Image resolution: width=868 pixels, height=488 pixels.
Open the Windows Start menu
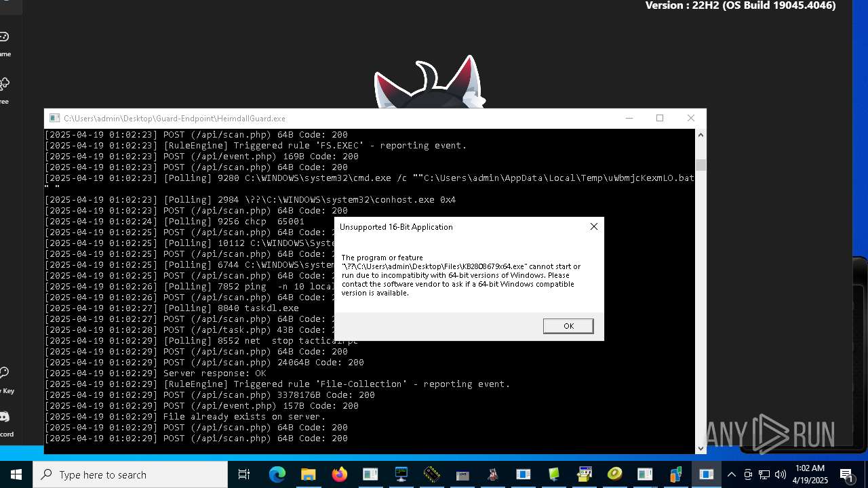16,474
